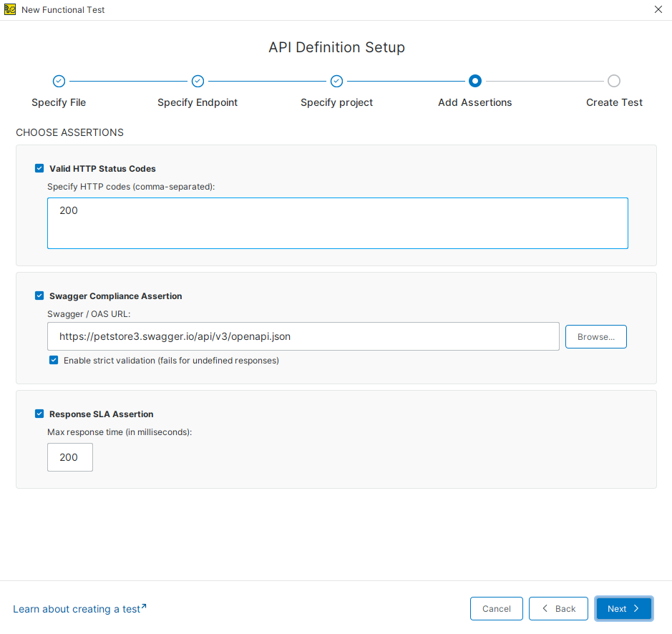The width and height of the screenshot is (672, 634).
Task: Click the Specify File step label
Action: coord(59,102)
